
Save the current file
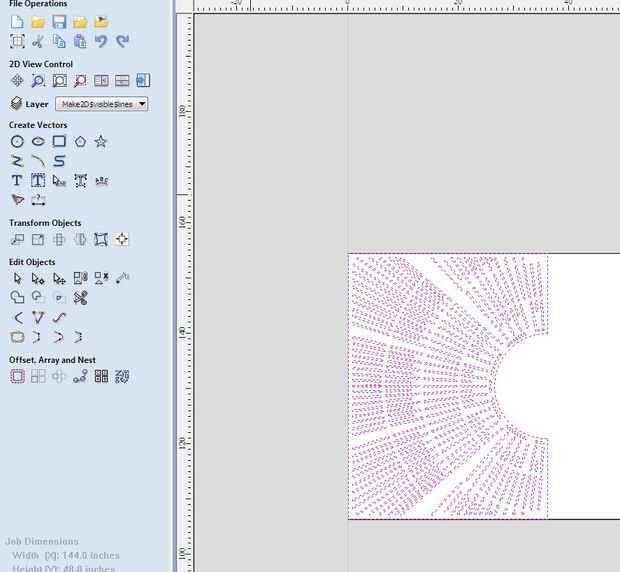click(x=59, y=22)
